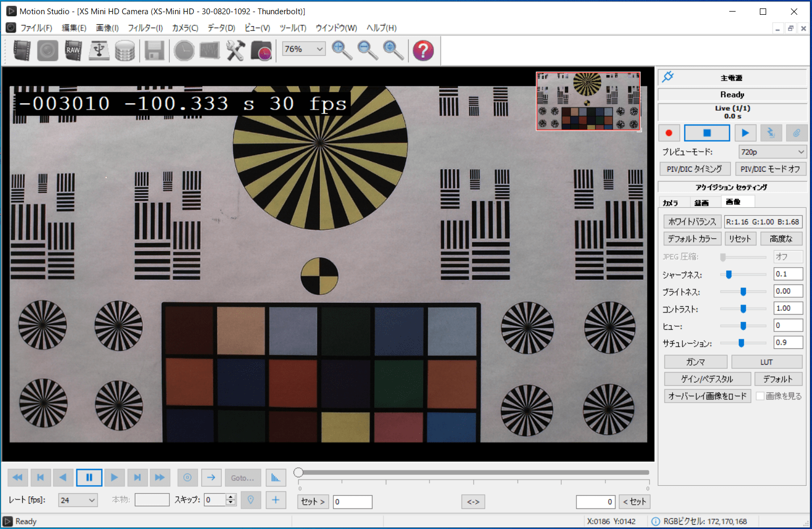Image resolution: width=812 pixels, height=529 pixels.
Task: Open the ヘルプ(H) menu
Action: coord(381,28)
